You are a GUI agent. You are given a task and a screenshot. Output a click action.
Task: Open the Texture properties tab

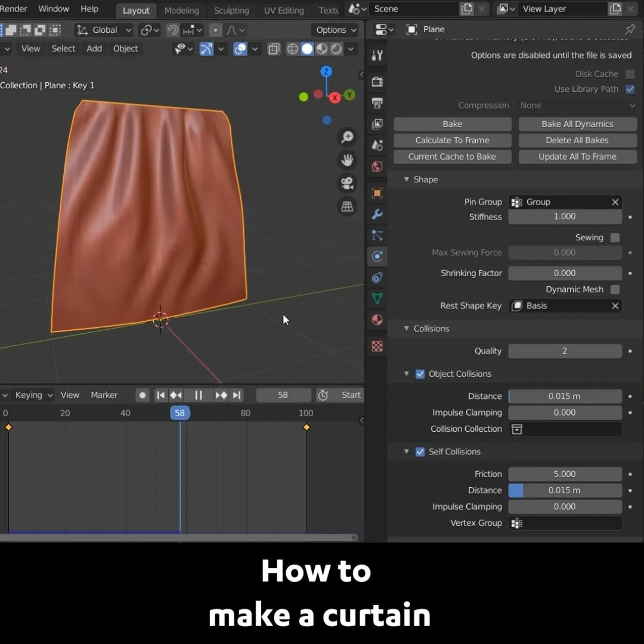377,346
